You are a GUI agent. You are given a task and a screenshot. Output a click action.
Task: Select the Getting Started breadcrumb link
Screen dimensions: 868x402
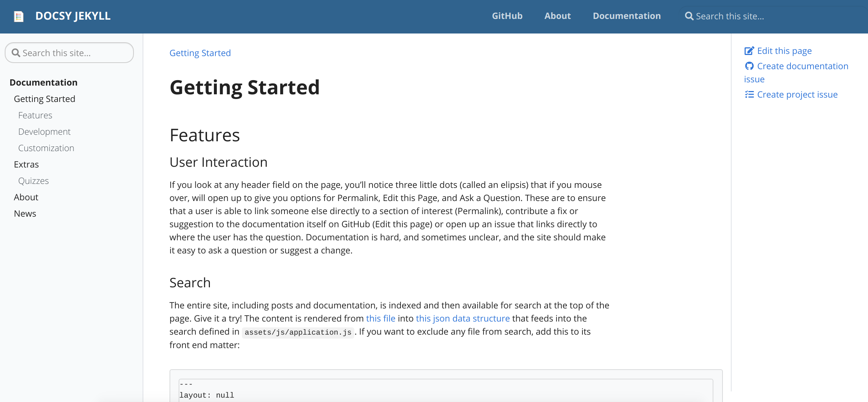pos(200,52)
